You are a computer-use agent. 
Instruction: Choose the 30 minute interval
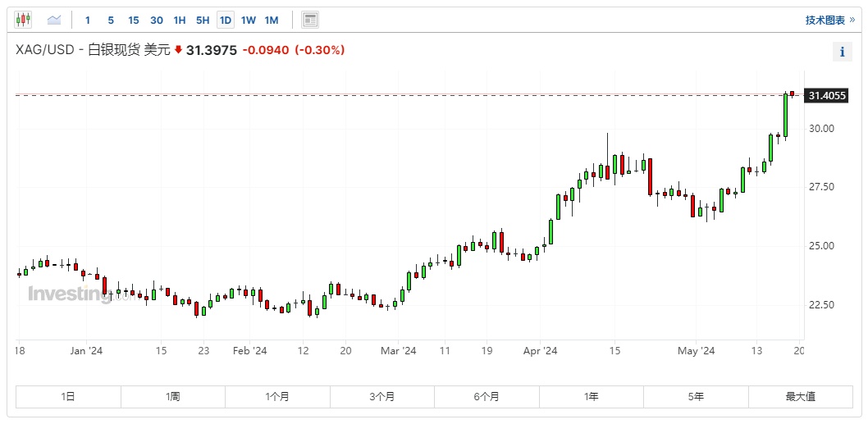tap(157, 20)
